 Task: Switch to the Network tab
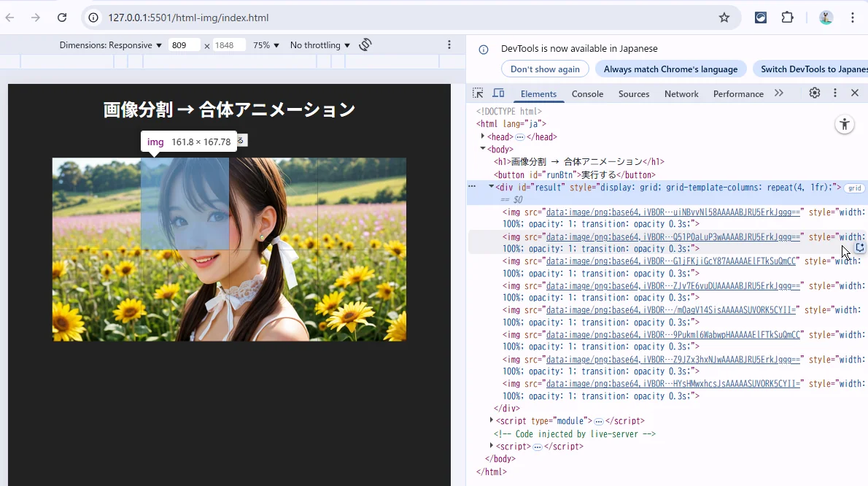pos(681,94)
